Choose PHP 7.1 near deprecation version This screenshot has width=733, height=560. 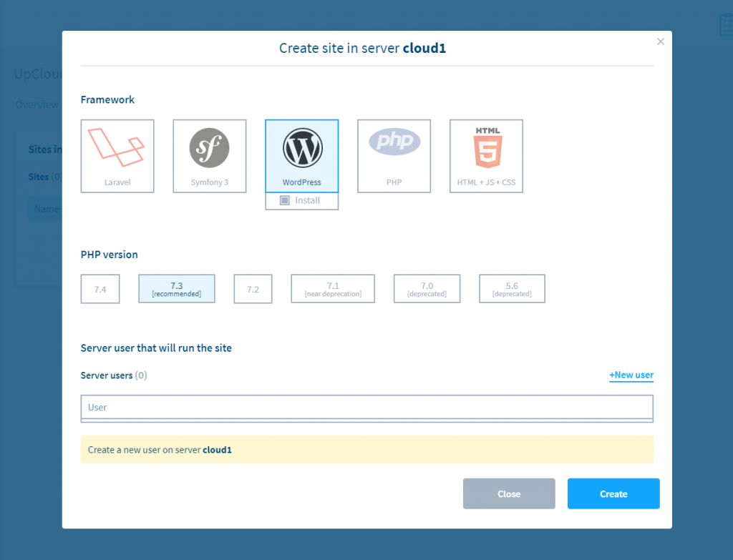332,288
